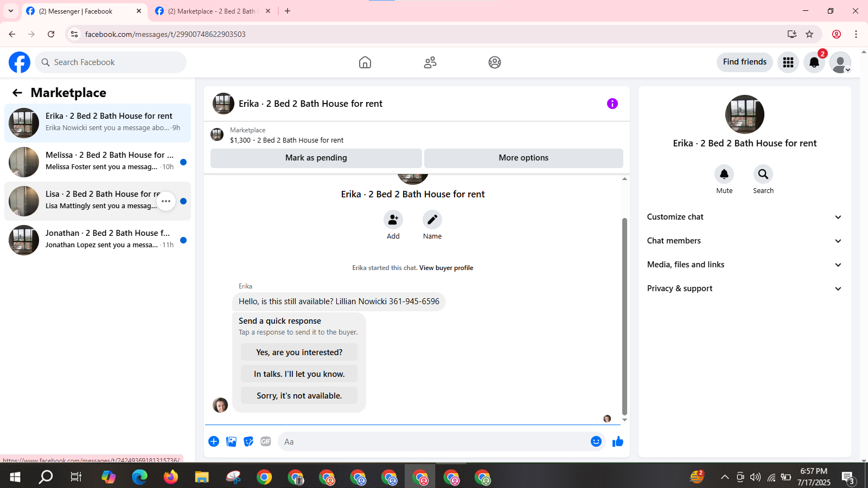The width and height of the screenshot is (868, 488).
Task: Mute the Erika conversation
Action: click(x=724, y=174)
